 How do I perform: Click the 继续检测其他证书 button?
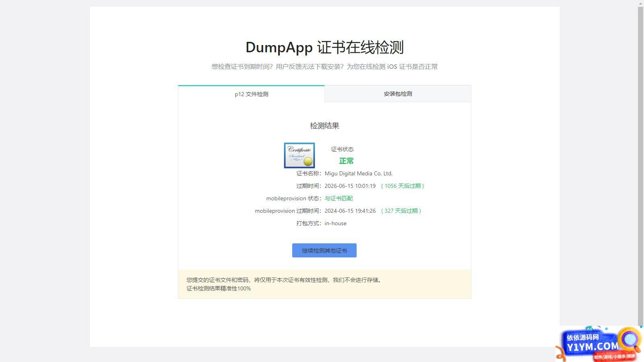(x=324, y=251)
